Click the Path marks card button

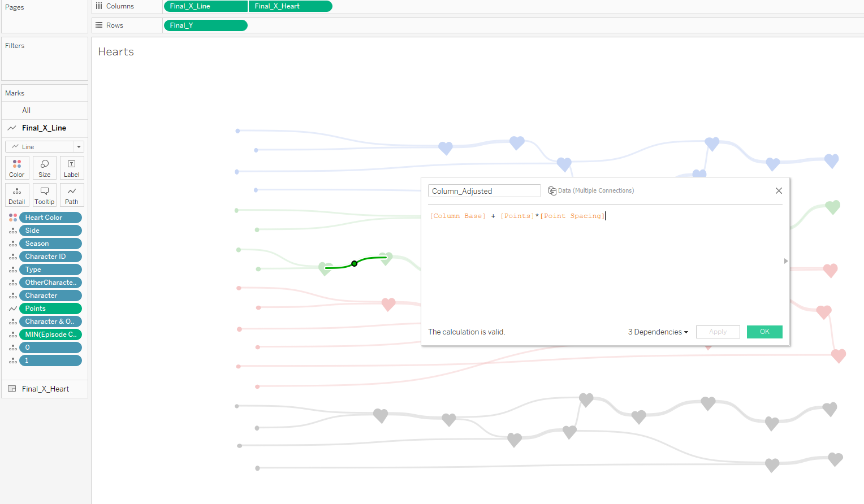(72, 195)
